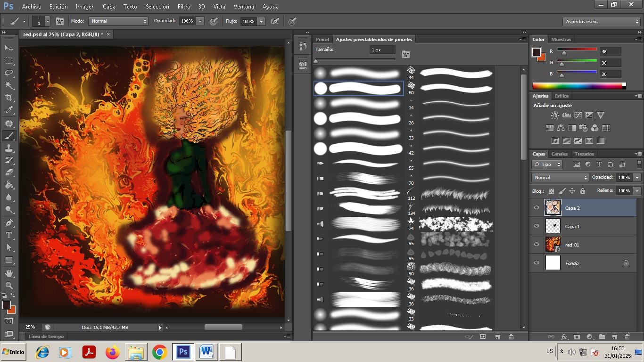Add a Curves adjustment
Viewport: 644px width, 362px height.
(x=578, y=115)
